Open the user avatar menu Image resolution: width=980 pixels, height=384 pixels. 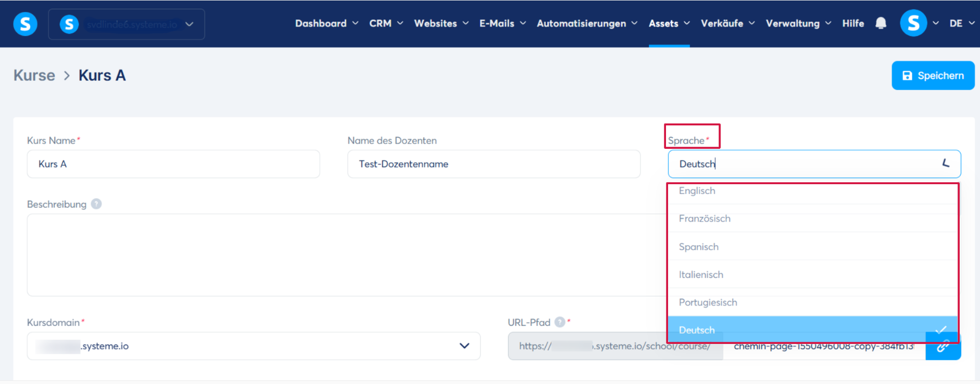click(x=919, y=23)
